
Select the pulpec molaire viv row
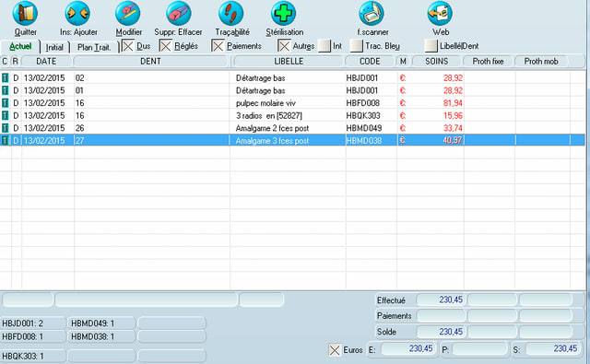coord(292,103)
